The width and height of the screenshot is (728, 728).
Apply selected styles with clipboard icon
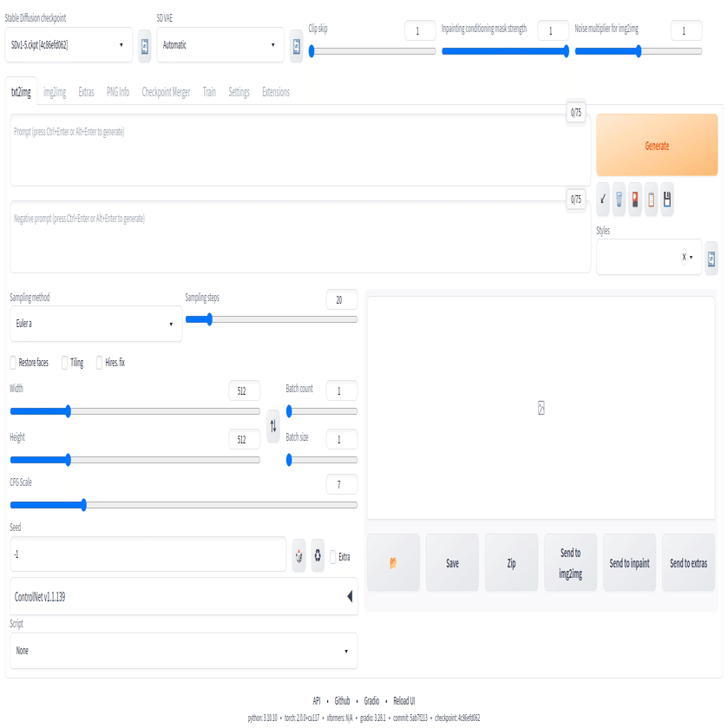coord(652,200)
